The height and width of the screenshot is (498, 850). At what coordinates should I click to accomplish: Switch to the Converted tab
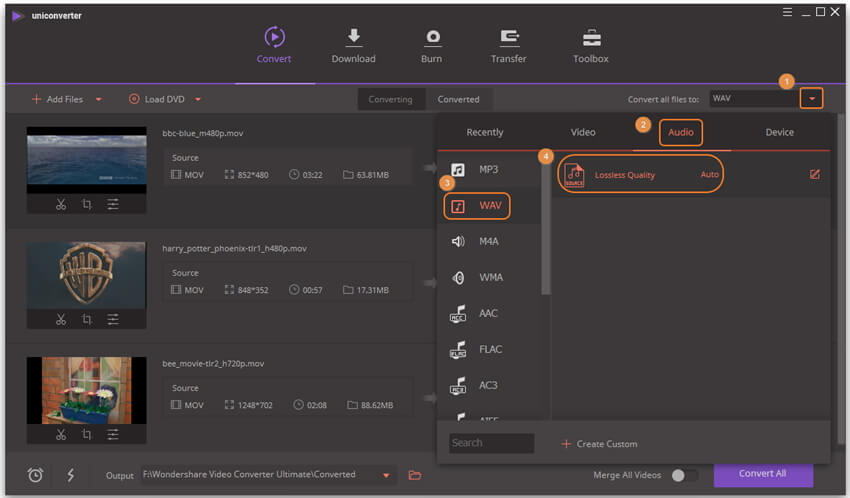(459, 99)
